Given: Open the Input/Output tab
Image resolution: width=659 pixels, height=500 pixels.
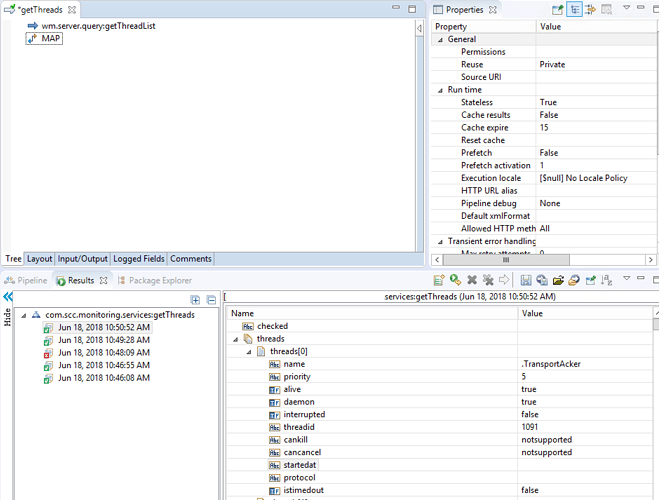Looking at the screenshot, I should [83, 259].
